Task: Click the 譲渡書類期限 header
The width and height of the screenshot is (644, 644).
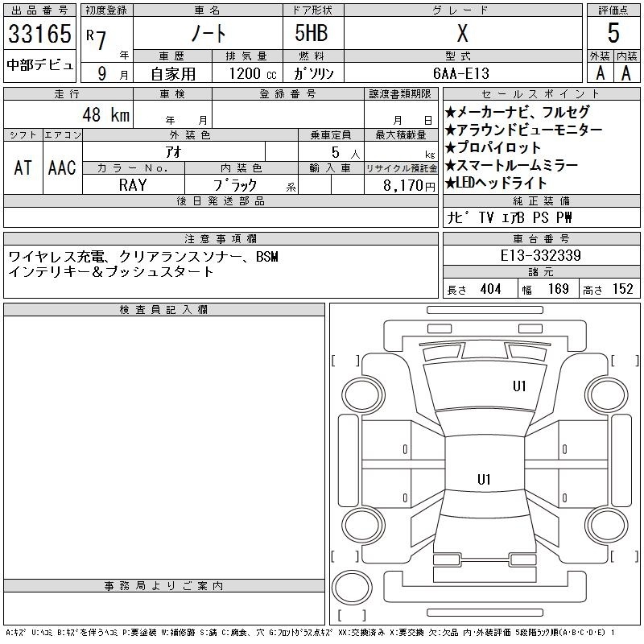Action: tap(400, 93)
